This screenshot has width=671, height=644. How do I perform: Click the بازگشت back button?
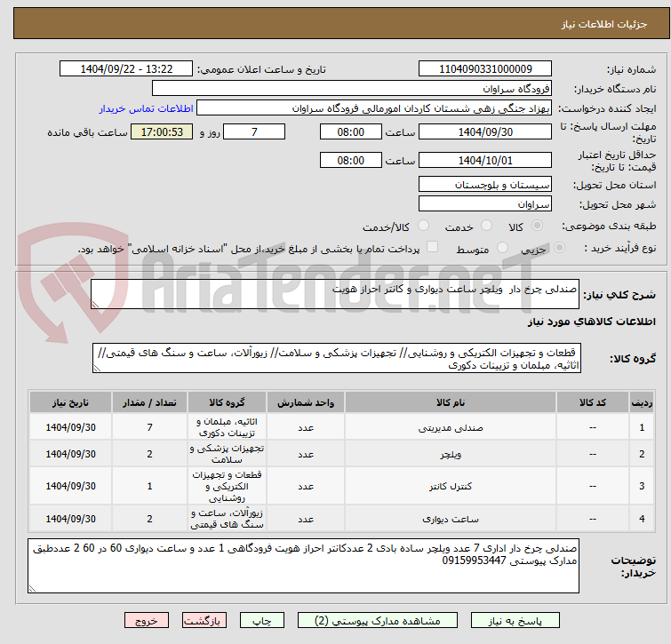[x=204, y=621]
